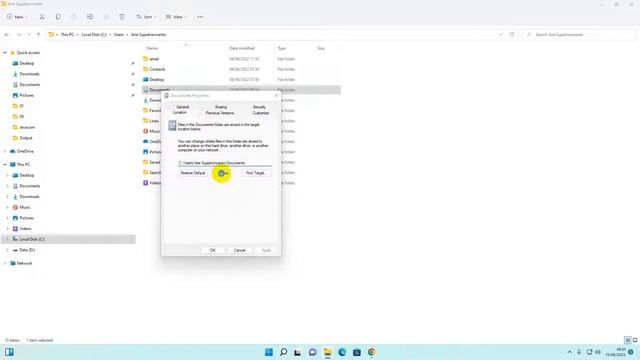Click the Explorer search box
Viewport: 640px width, 360px height.
(579, 35)
